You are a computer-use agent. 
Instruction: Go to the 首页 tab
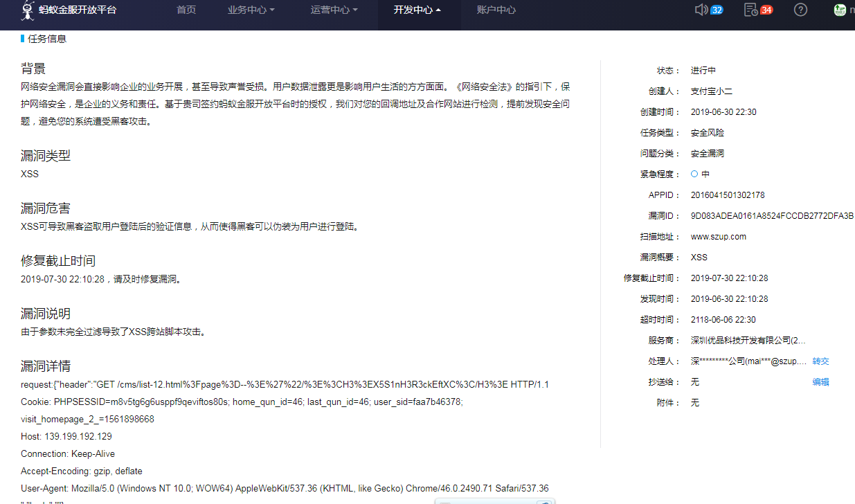[x=186, y=10]
